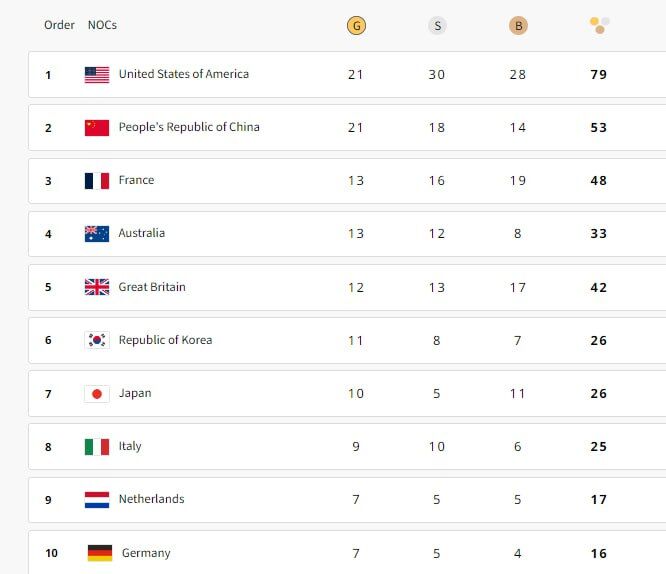Click the bronze medal column icon

(517, 26)
